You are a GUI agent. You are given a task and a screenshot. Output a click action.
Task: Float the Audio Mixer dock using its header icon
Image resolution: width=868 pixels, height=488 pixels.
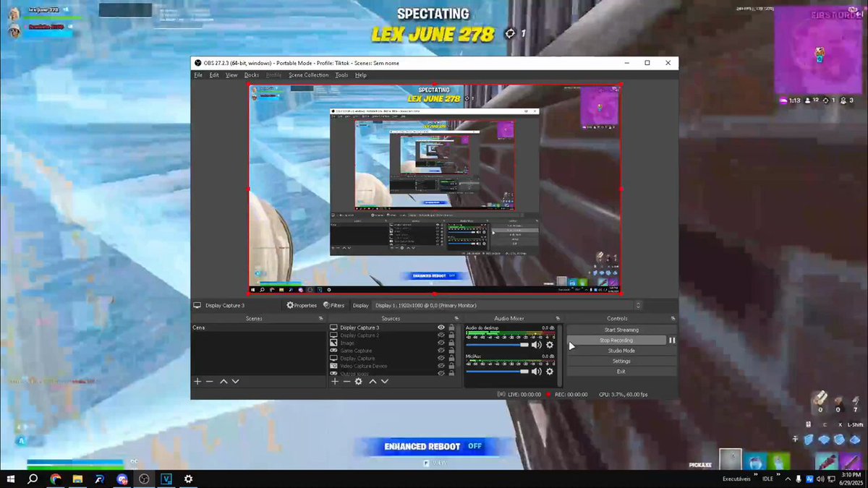(557, 318)
